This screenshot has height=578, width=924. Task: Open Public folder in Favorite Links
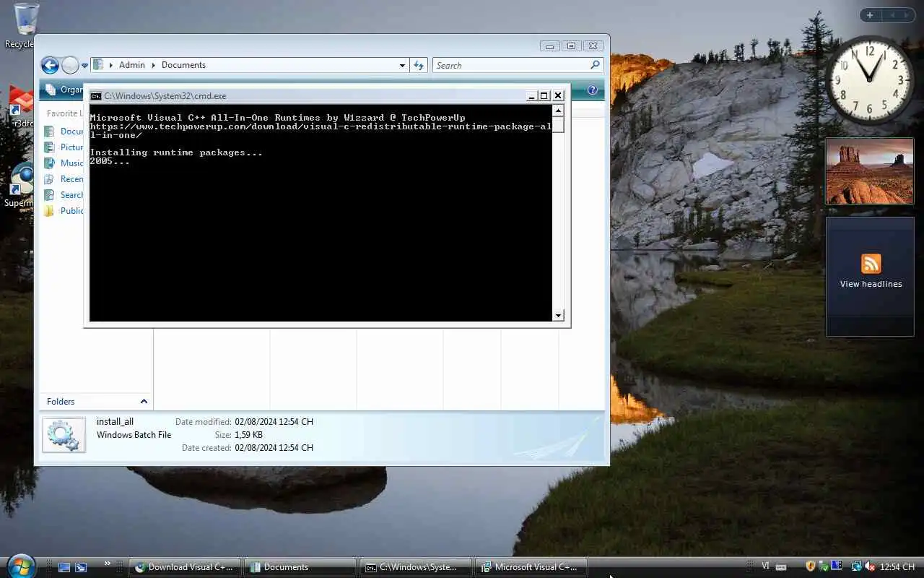[x=64, y=210]
